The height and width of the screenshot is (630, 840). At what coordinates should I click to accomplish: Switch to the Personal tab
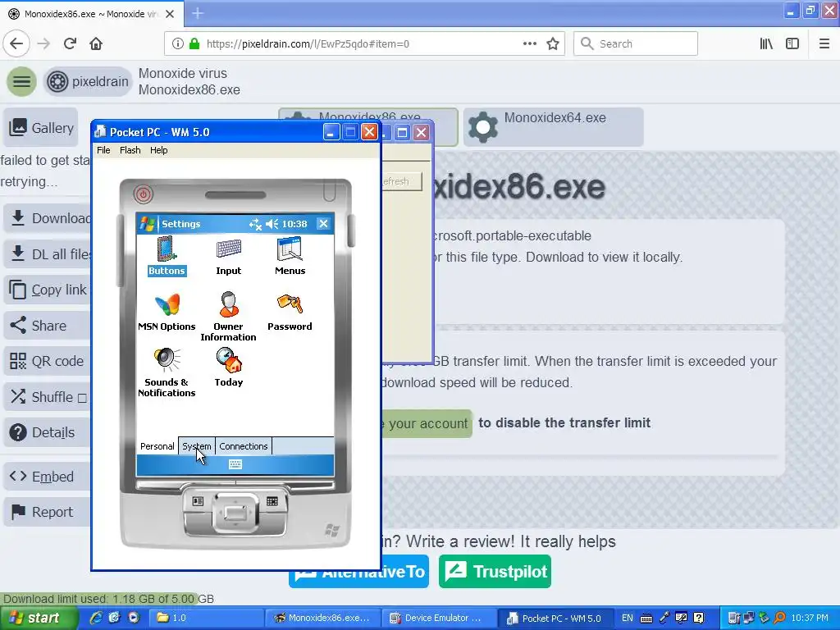click(157, 446)
